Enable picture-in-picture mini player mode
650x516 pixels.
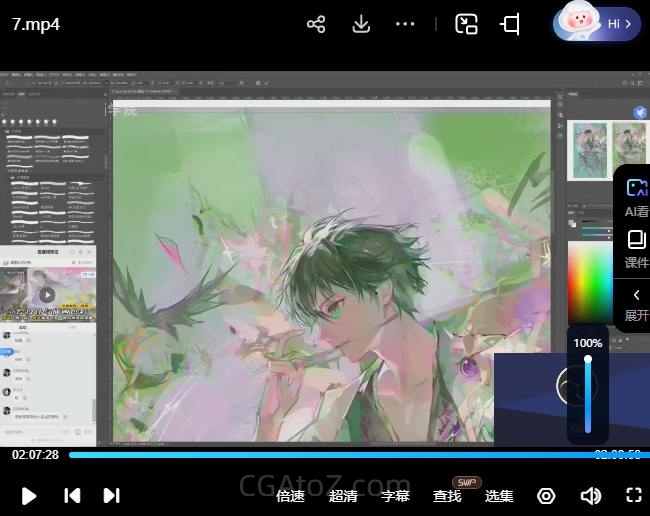pos(466,24)
